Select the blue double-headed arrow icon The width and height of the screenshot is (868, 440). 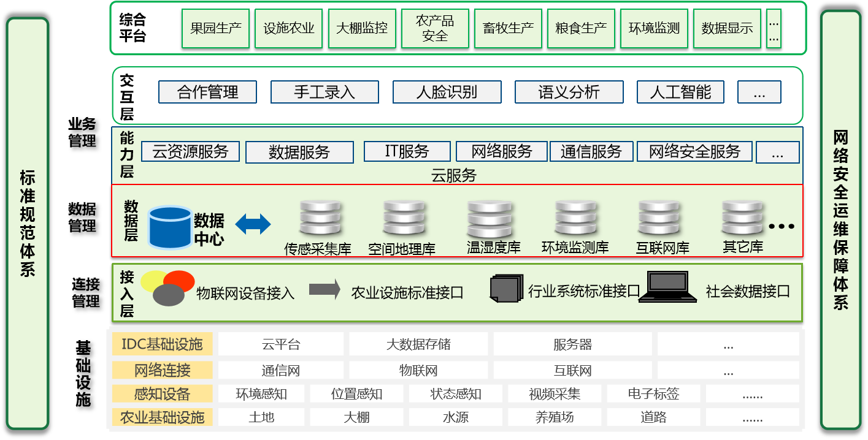coord(253,224)
